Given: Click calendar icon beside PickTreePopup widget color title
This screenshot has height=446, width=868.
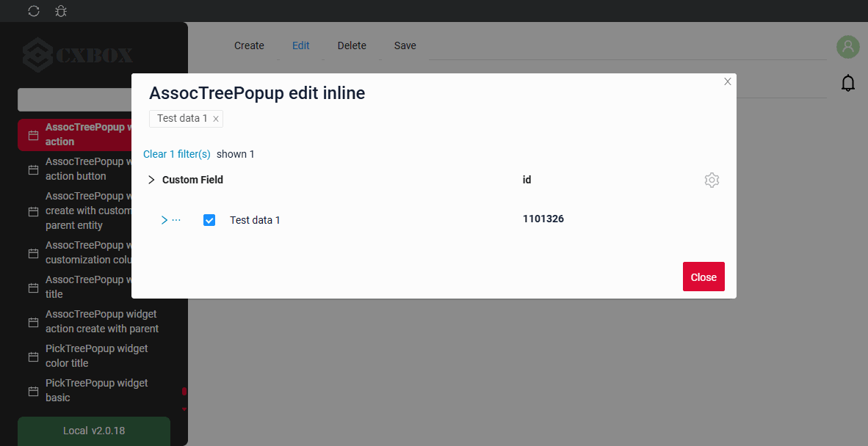Looking at the screenshot, I should coord(33,357).
